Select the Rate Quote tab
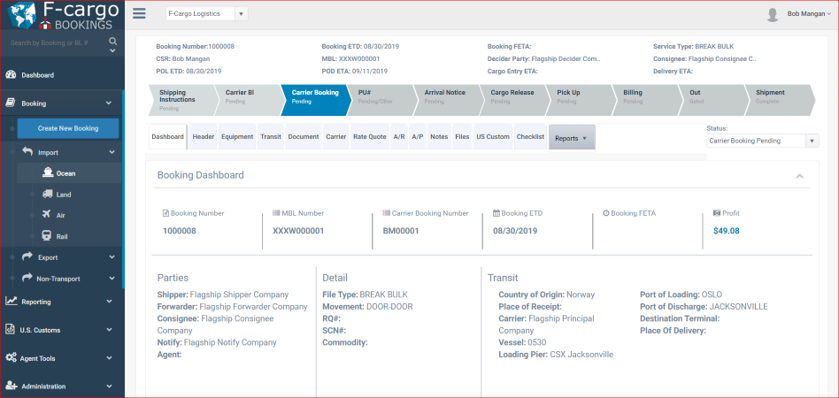 [x=369, y=137]
